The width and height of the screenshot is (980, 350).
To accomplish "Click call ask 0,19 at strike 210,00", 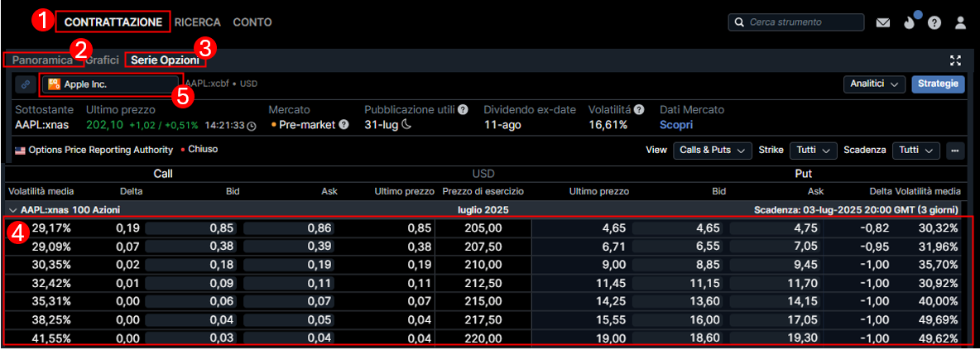I will [288, 265].
